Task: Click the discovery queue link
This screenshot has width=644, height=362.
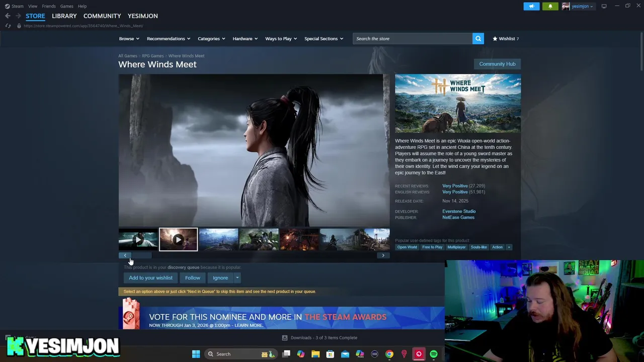Action: pos(183,267)
